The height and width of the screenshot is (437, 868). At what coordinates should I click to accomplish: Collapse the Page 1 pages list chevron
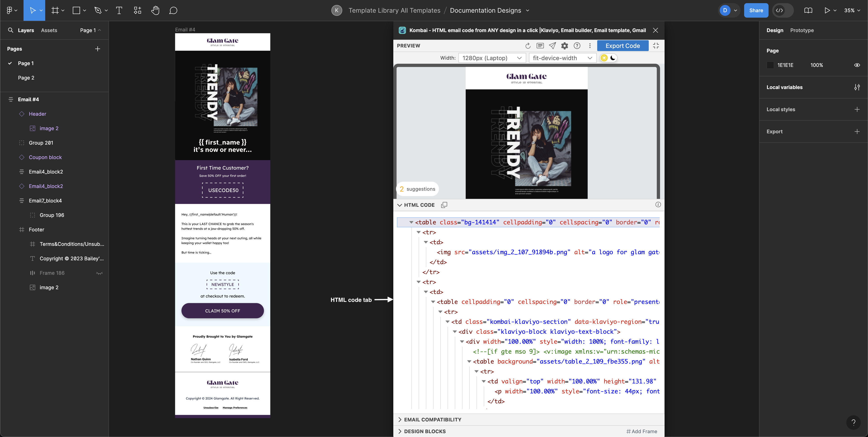99,30
